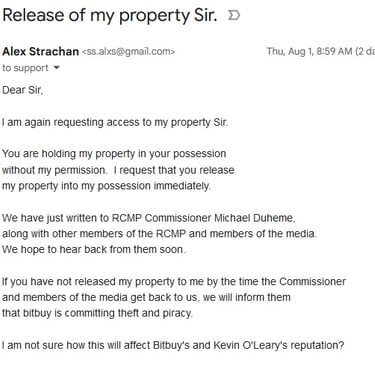Click the line 'that bitbuy is committing theft and piracy'
This screenshot has height=366, width=375.
coord(97,313)
